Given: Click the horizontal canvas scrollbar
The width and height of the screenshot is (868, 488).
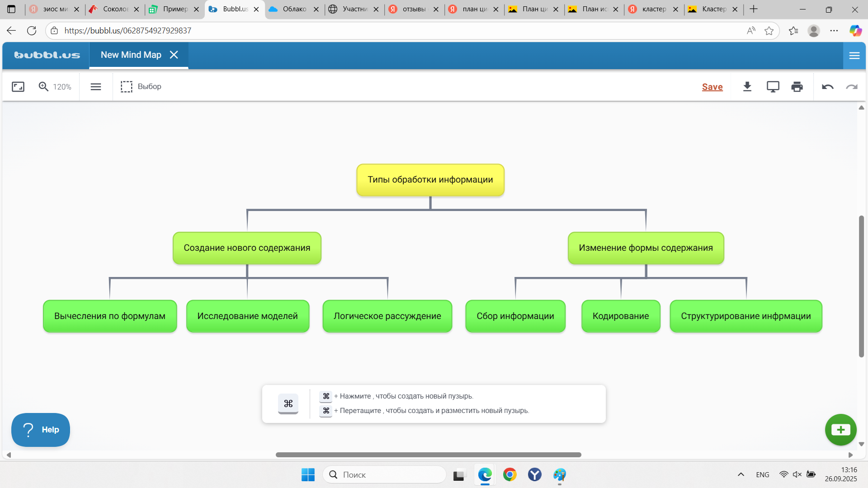Looking at the screenshot, I should (428, 455).
